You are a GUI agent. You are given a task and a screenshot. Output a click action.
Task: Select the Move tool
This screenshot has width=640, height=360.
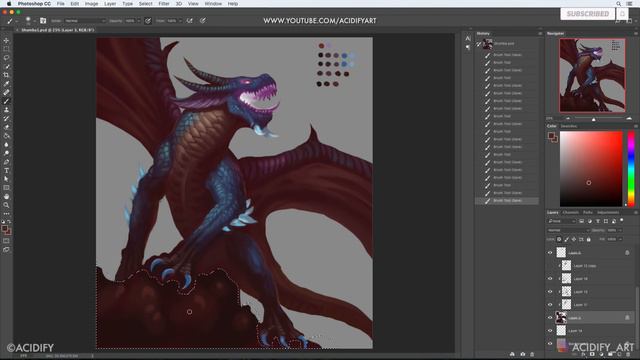[6, 40]
